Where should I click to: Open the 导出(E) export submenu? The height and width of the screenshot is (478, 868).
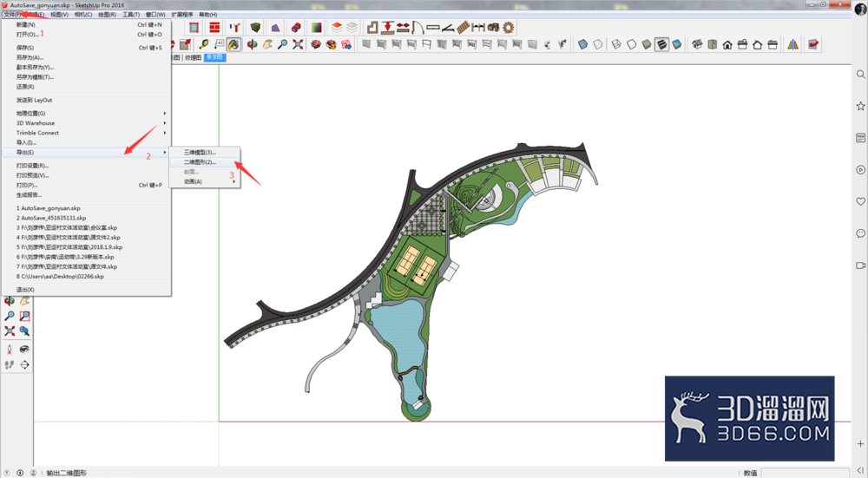[86, 152]
